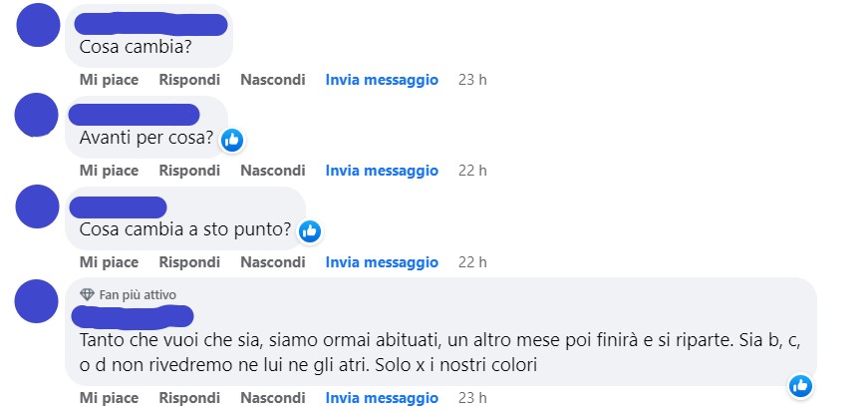Click like reaction icon on "Avanti per cosa?"
This screenshot has height=412, width=868.
coord(232,141)
